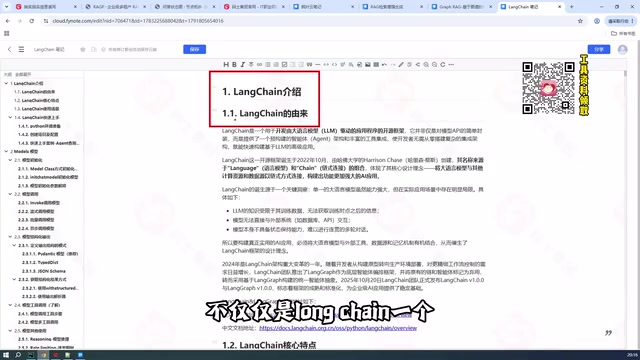Select the pencil edit tool
Screen dimensions: 640x360
(x=401, y=64)
